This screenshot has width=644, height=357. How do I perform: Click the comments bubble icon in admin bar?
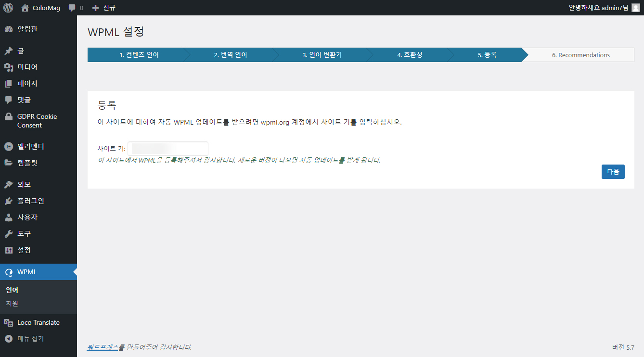(x=72, y=8)
